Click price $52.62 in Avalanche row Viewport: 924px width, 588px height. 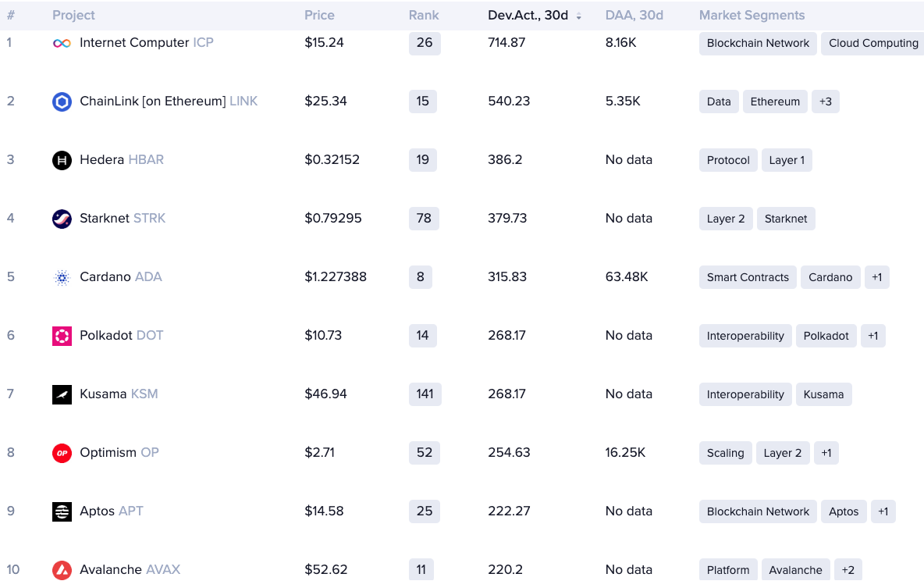326,569
